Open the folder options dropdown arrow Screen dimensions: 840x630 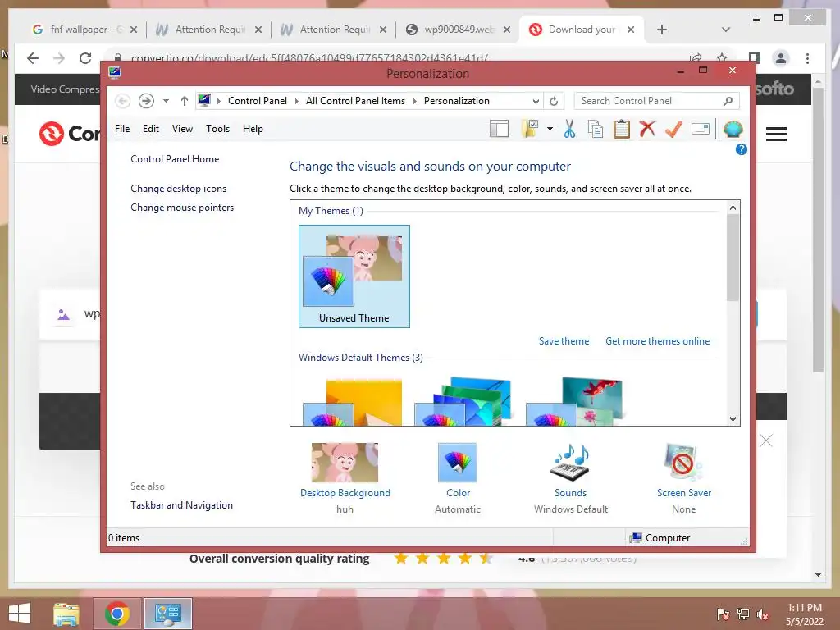(550, 129)
